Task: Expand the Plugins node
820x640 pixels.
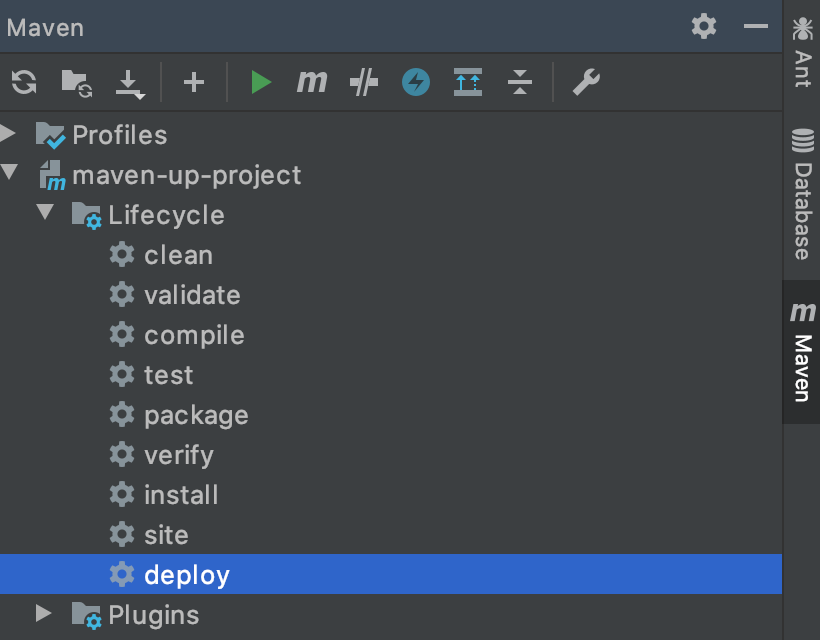Action: click(43, 613)
